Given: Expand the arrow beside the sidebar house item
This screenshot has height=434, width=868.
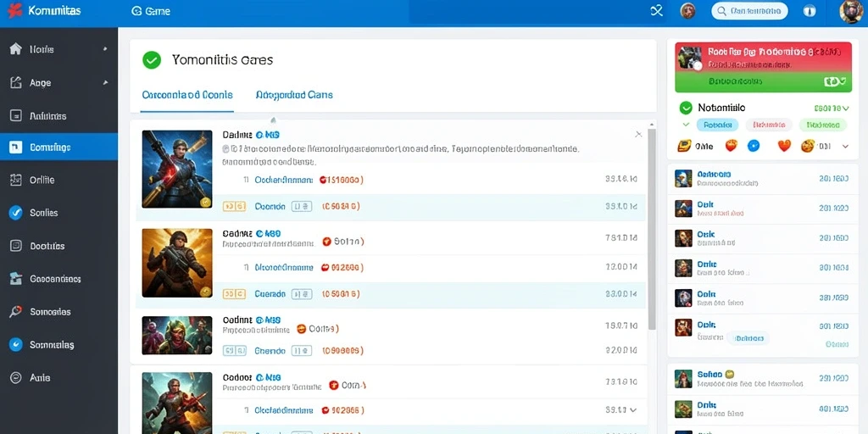Looking at the screenshot, I should point(104,49).
